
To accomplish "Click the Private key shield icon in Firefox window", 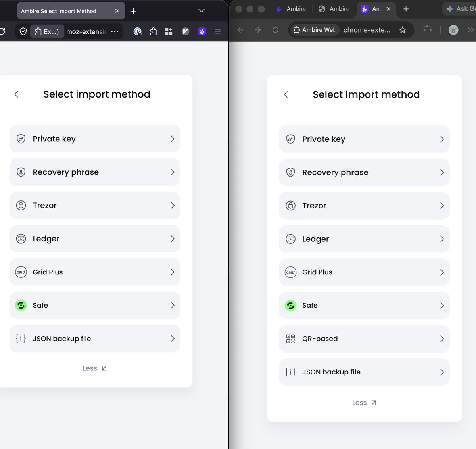I will (x=21, y=139).
